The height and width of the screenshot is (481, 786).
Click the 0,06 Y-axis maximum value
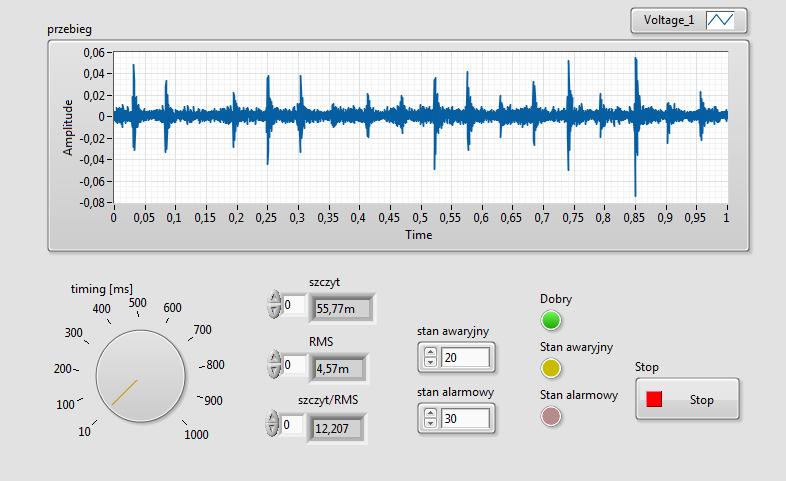pos(94,53)
